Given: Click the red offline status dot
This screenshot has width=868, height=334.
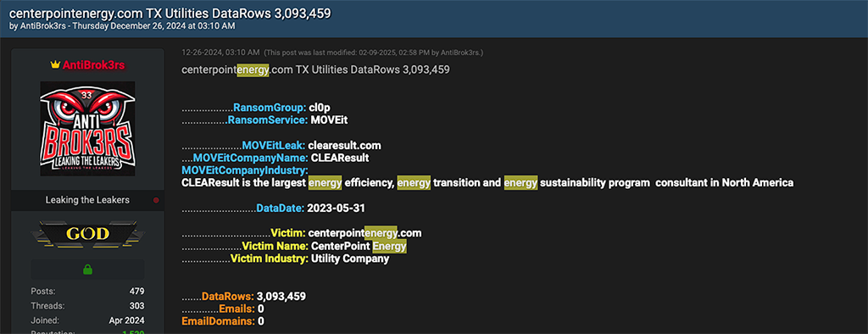Looking at the screenshot, I should pos(156,200).
